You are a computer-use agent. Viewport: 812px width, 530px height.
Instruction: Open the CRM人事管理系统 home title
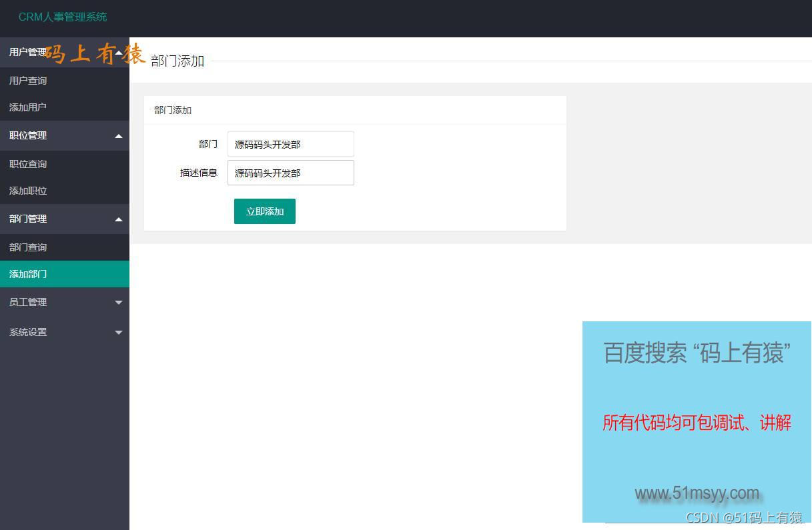(63, 17)
